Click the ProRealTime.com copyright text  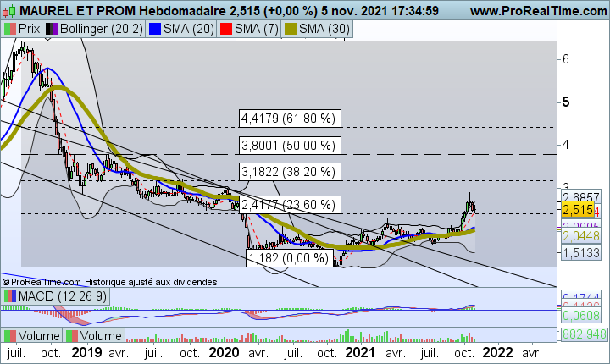point(42,282)
